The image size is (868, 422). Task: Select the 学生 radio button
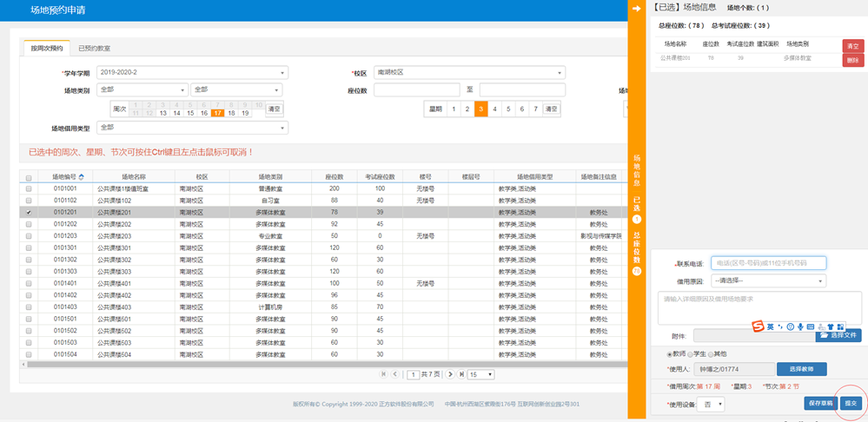[690, 353]
